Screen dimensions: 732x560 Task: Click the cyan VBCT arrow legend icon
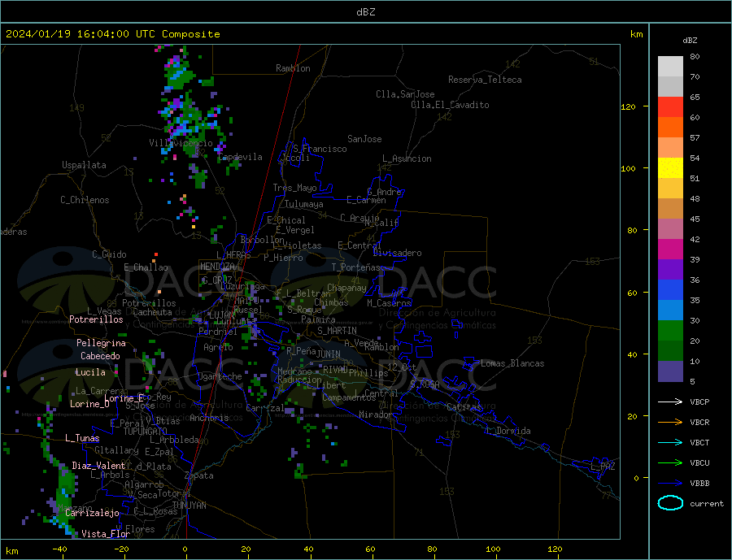[670, 442]
